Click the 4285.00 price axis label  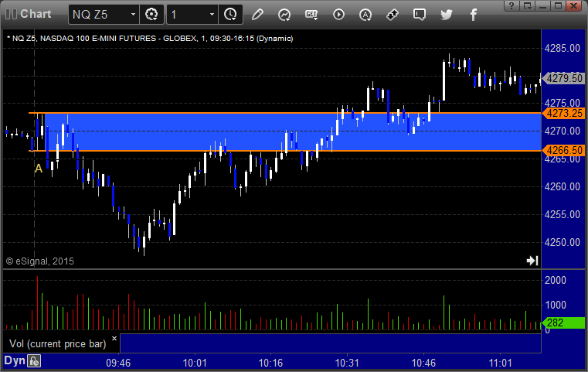coord(563,48)
